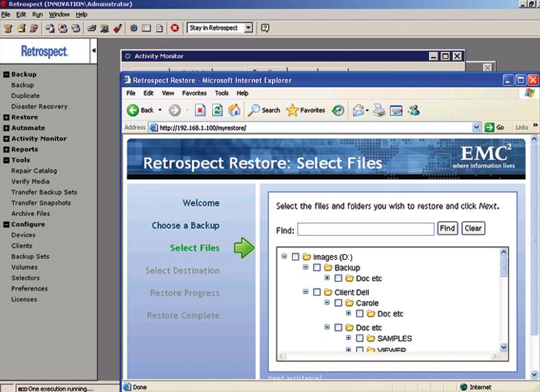The image size is (540, 392).
Task: Tick the Carole folder checkbox
Action: click(339, 303)
